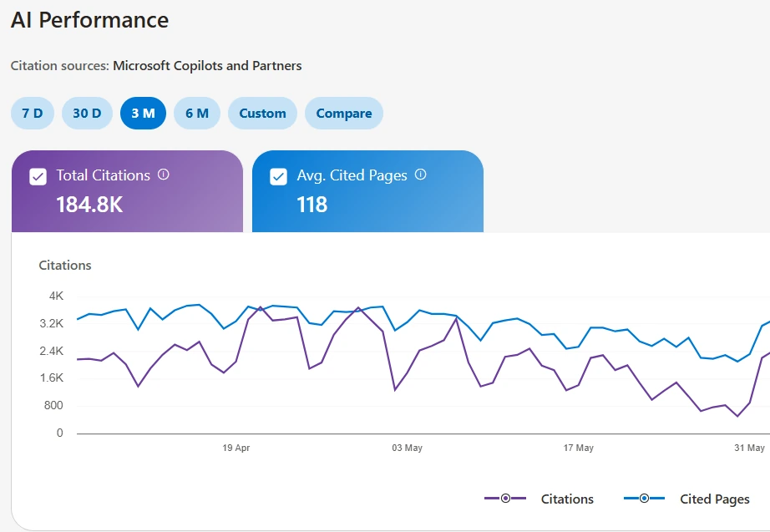
Task: Click the blue Cited Pages legend marker
Action: pyautogui.click(x=644, y=498)
